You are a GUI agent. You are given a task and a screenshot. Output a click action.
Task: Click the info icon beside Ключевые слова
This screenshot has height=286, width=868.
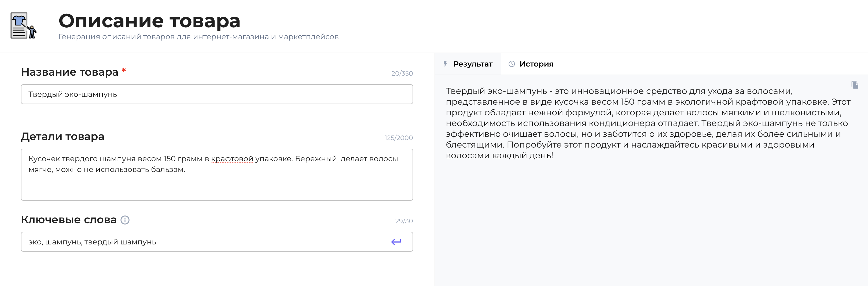(x=125, y=220)
